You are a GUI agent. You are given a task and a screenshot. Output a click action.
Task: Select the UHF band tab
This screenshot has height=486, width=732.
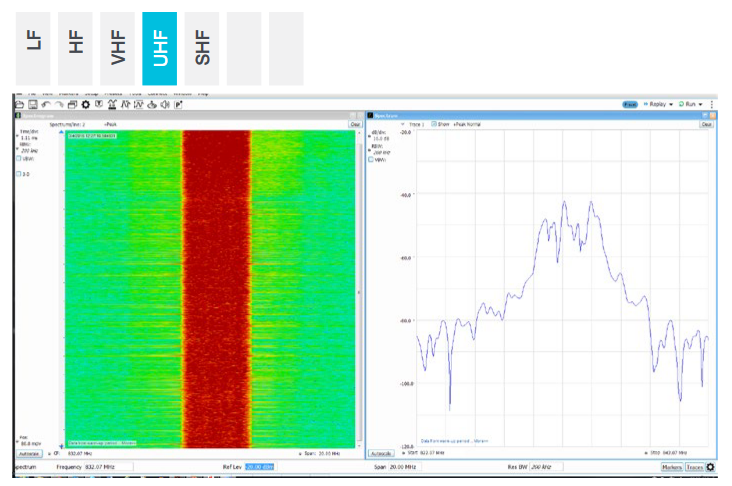(x=160, y=48)
